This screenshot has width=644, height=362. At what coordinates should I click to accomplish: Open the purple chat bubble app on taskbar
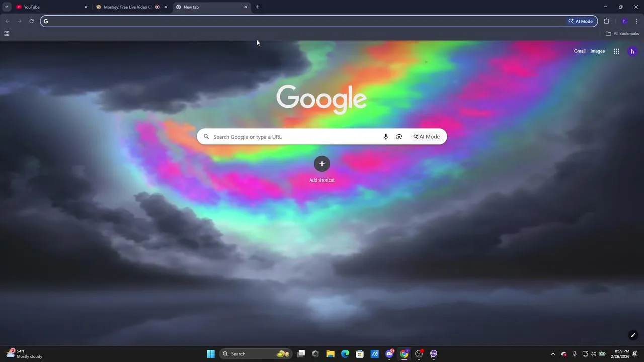coord(434,354)
